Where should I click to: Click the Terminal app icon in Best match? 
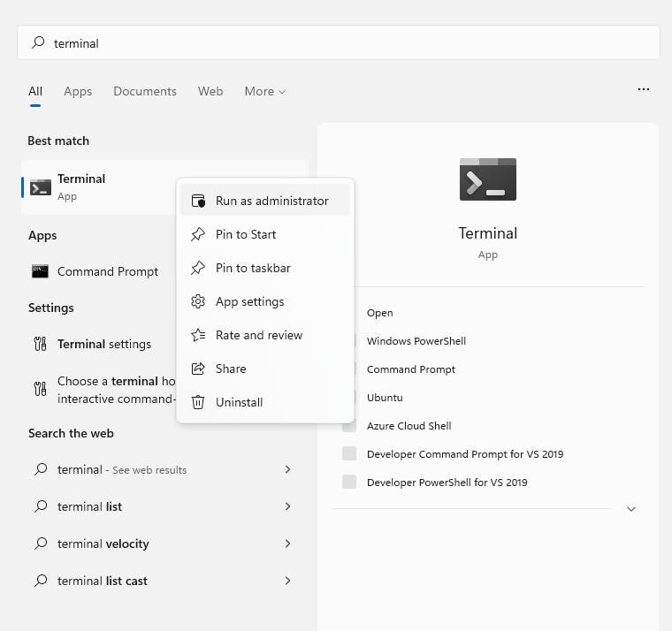pos(40,186)
